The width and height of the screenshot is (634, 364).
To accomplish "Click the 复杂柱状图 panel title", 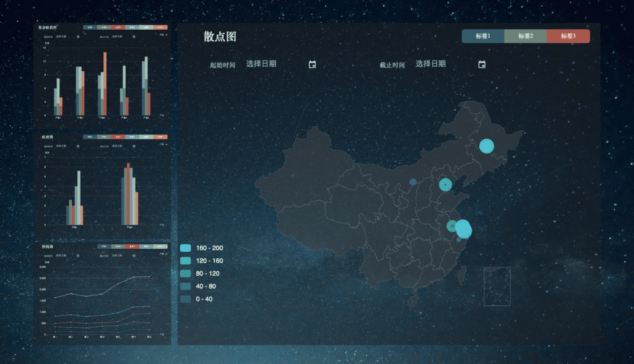I will 47,27.
